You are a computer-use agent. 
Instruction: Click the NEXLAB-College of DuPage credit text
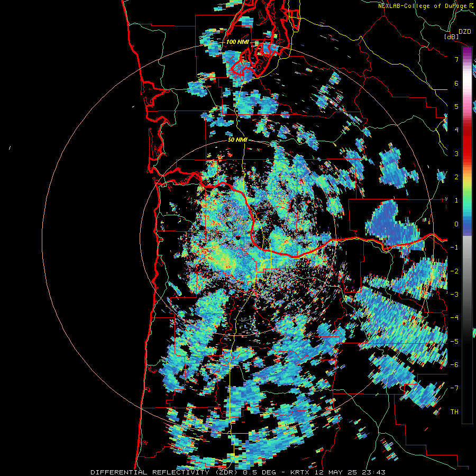click(424, 6)
